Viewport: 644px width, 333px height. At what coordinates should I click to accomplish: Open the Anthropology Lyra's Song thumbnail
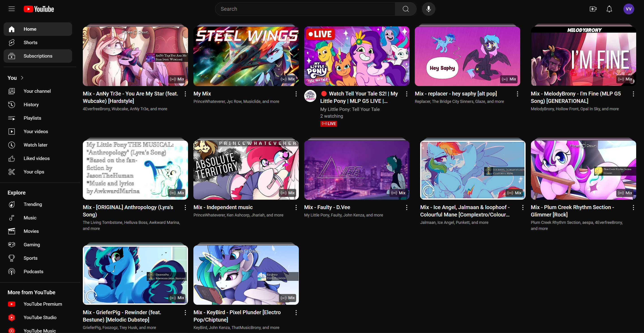[x=135, y=170]
